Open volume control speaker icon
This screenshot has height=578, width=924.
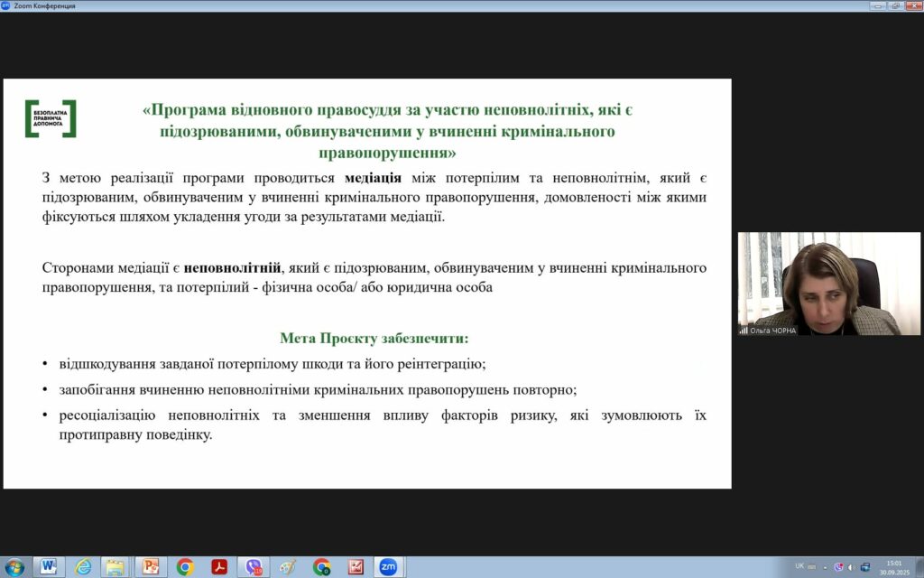point(852,567)
